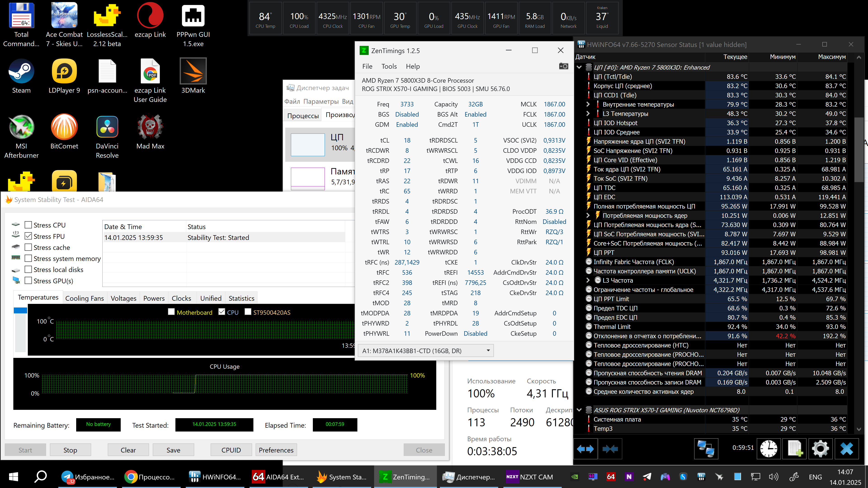The height and width of the screenshot is (488, 868).
Task: Toggle Motherboard temperature graph checkbox
Action: [171, 312]
